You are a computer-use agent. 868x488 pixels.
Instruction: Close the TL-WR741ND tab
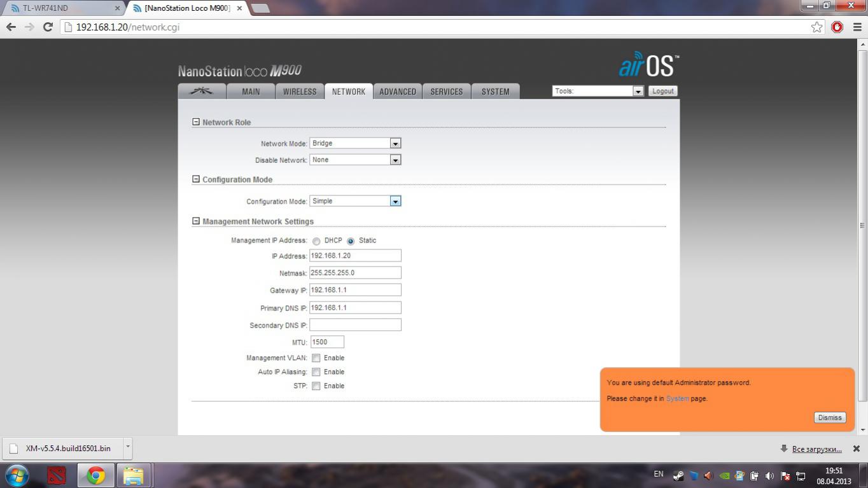[117, 8]
